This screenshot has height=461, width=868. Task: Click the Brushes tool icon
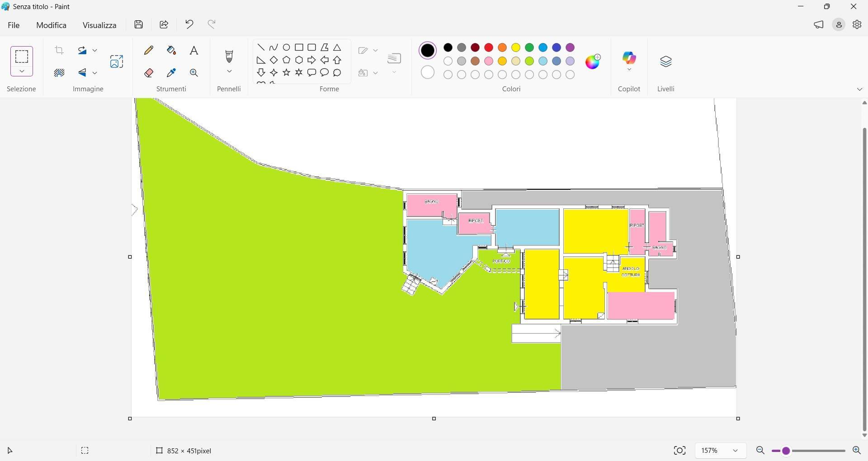click(x=229, y=56)
